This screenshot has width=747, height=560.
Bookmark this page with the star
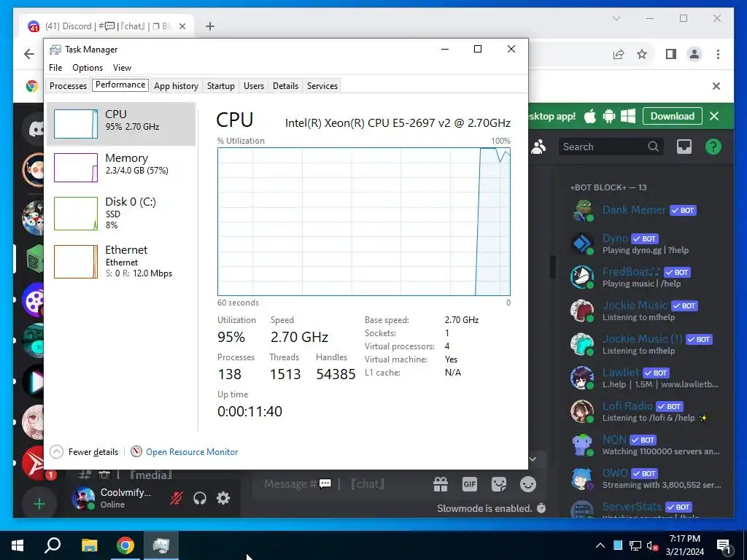point(642,54)
